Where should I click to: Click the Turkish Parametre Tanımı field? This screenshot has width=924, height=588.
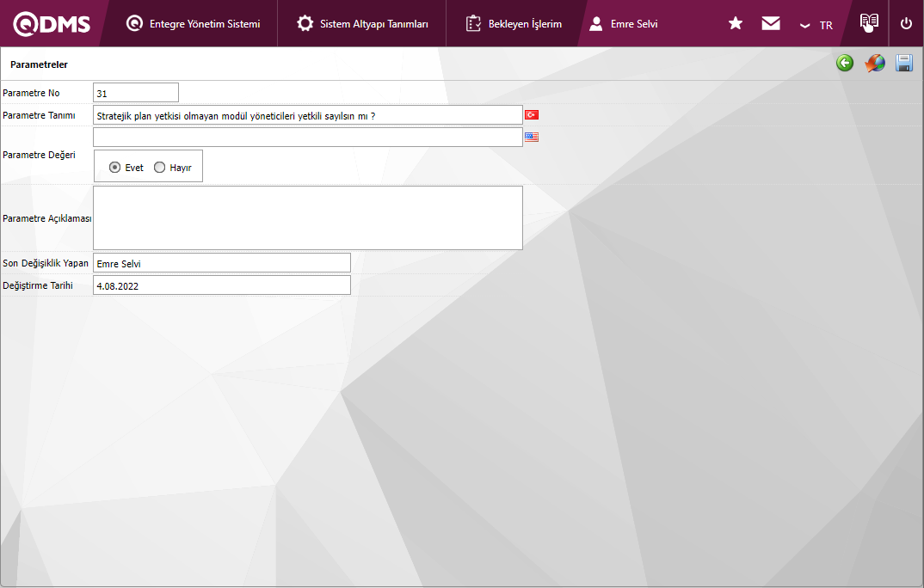(x=308, y=115)
